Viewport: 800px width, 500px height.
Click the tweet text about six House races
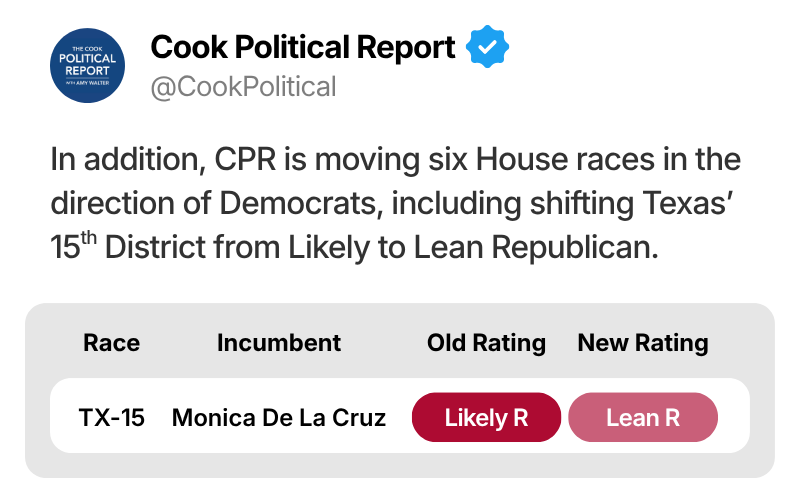tap(395, 203)
